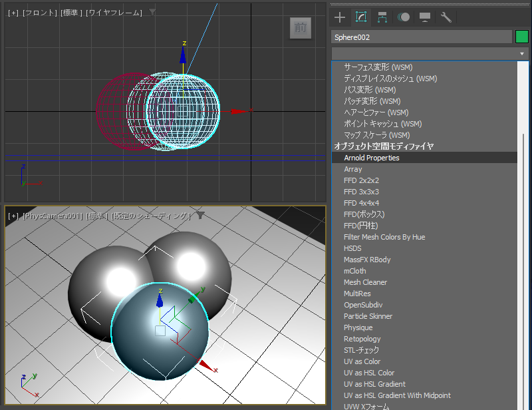Choose the FFD 4x4x4 modifier
532x410 pixels.
pos(424,203)
